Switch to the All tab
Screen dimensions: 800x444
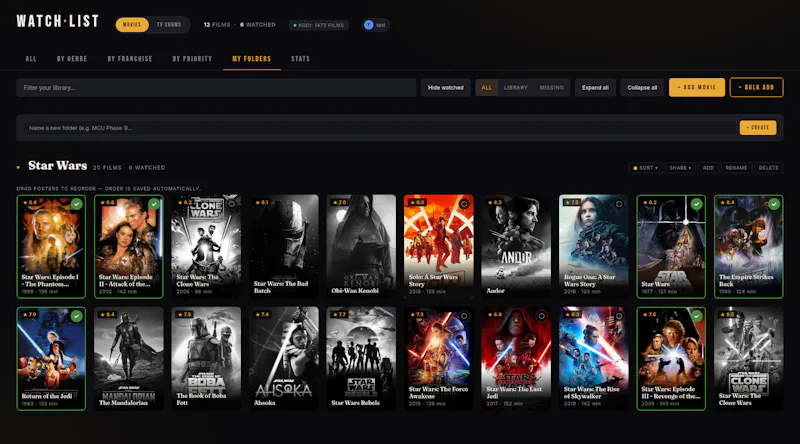pyautogui.click(x=31, y=59)
